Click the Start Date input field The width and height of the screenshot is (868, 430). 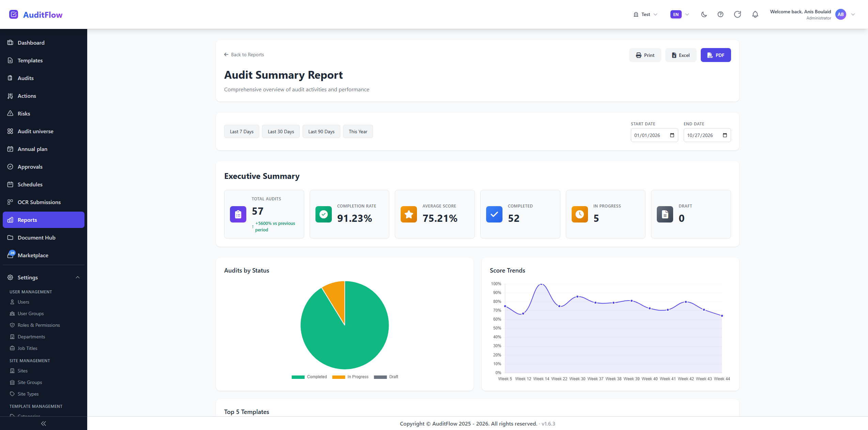coord(654,135)
